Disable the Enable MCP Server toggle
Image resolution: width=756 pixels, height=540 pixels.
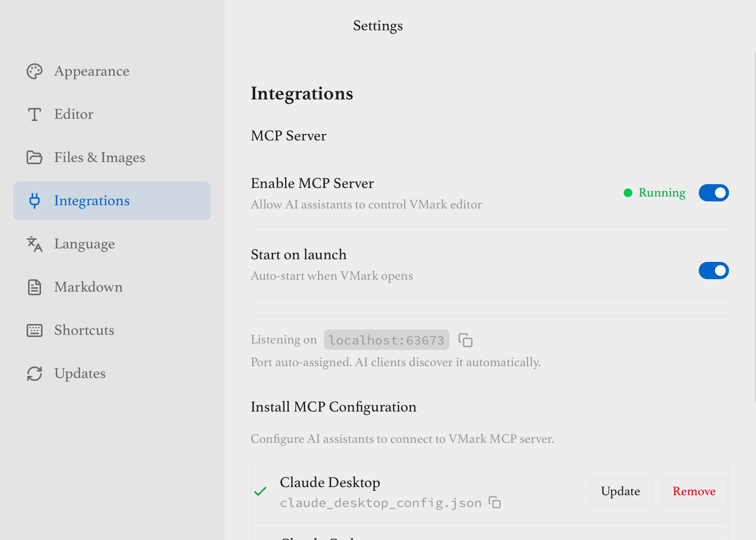pyautogui.click(x=713, y=193)
